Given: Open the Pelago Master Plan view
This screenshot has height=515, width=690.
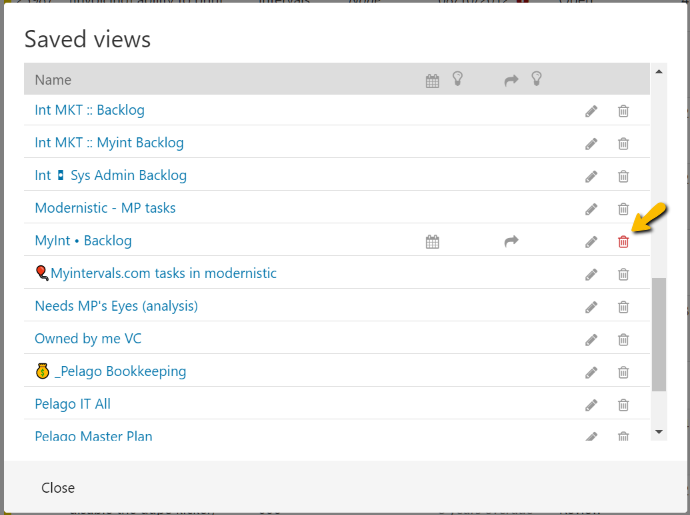Looking at the screenshot, I should (x=93, y=436).
